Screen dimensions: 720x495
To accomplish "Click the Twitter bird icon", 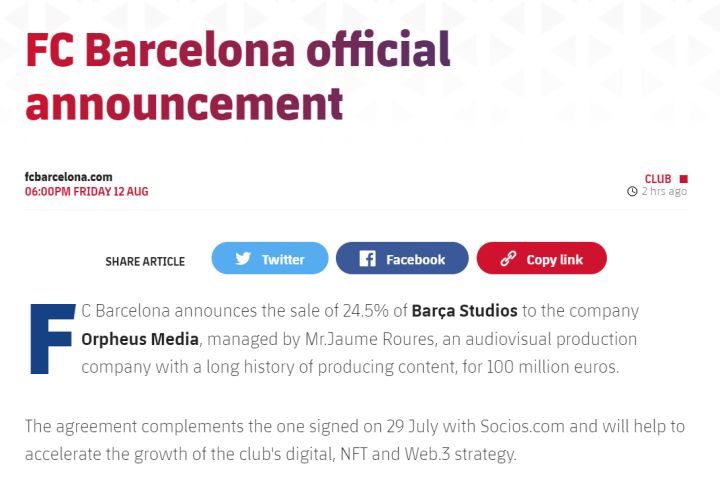I will [243, 258].
